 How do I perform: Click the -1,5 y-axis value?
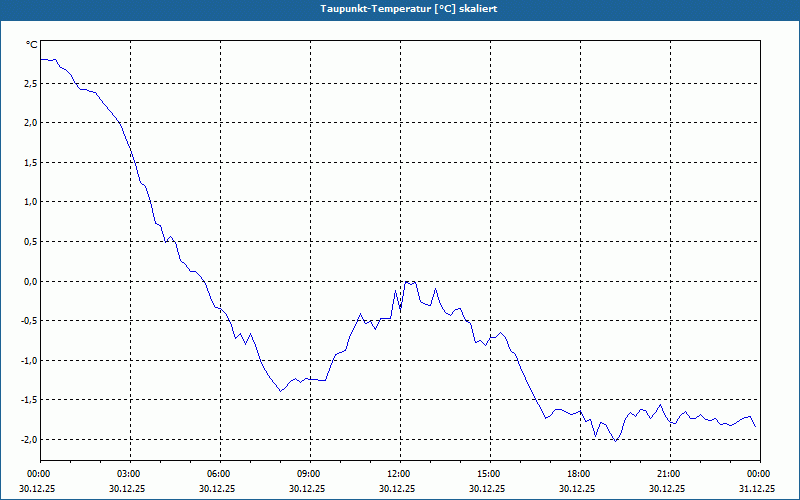pos(29,399)
